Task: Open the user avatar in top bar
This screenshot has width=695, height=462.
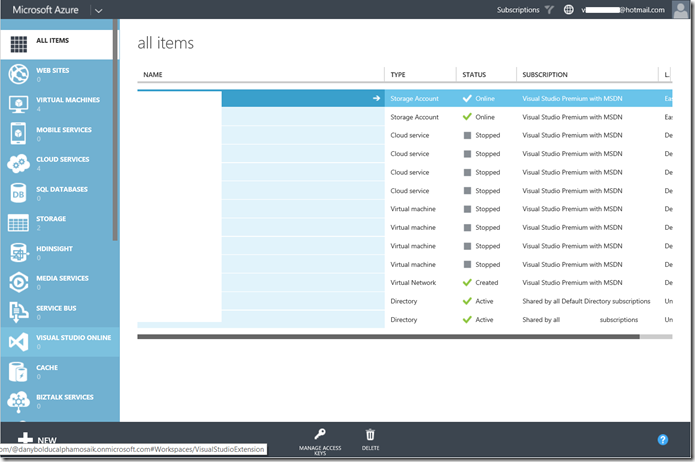Action: coord(680,10)
